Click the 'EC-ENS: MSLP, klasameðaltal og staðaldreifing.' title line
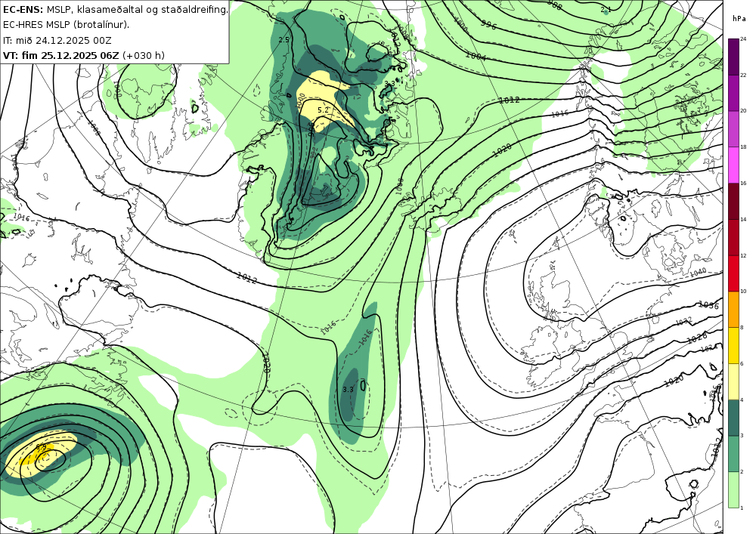This screenshot has width=756, height=534. [x=115, y=9]
